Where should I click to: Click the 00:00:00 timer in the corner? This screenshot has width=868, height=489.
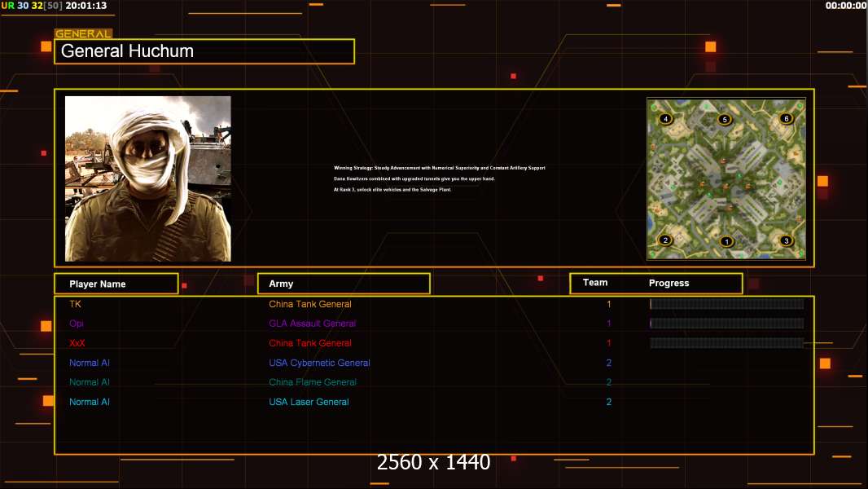coord(846,6)
